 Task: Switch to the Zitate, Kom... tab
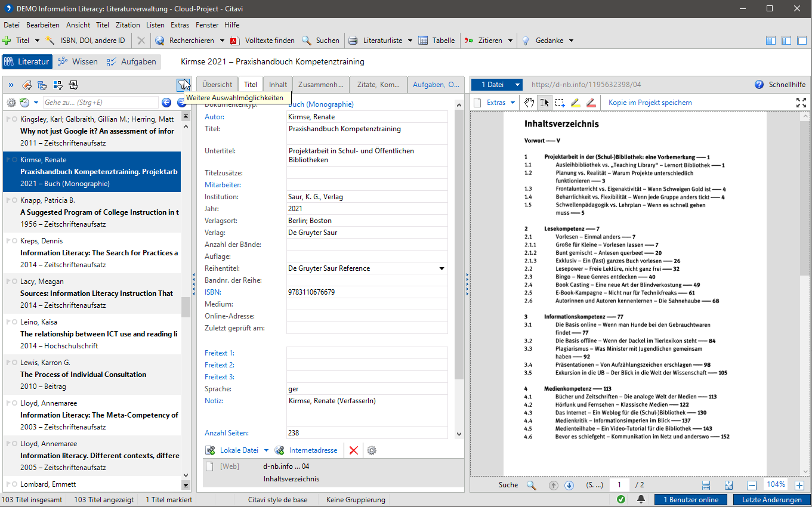(x=378, y=85)
